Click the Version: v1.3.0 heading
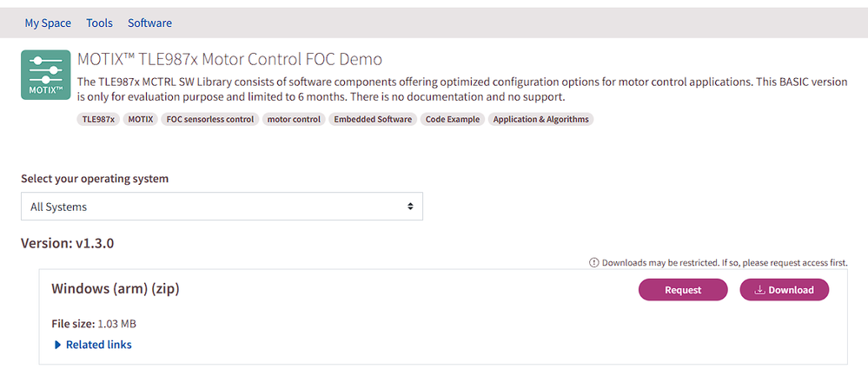The image size is (868, 382). click(68, 243)
